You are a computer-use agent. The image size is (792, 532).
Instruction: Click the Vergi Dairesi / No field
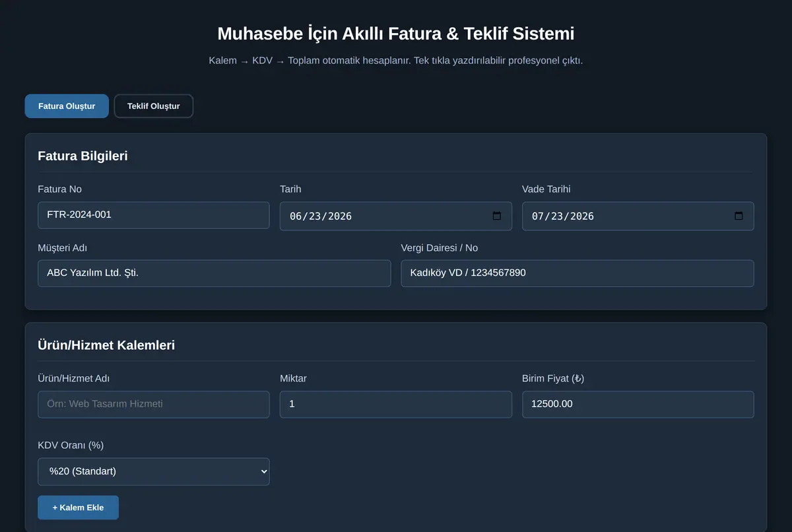577,273
